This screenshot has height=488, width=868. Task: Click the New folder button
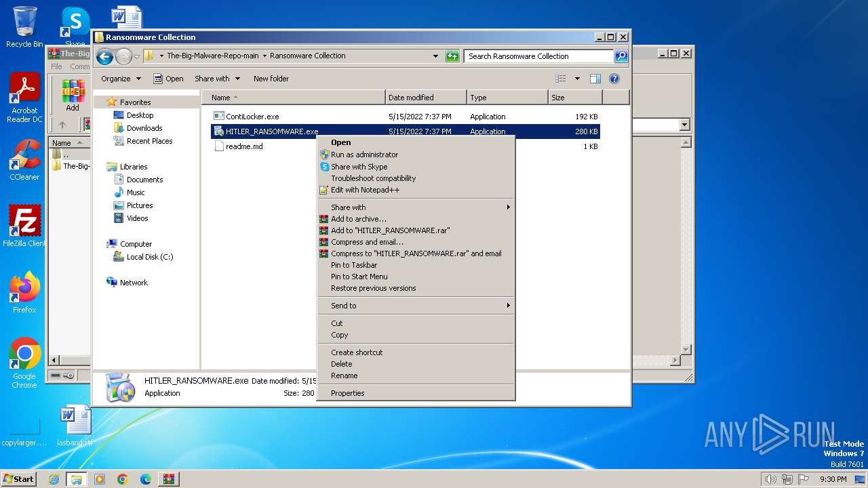click(271, 79)
